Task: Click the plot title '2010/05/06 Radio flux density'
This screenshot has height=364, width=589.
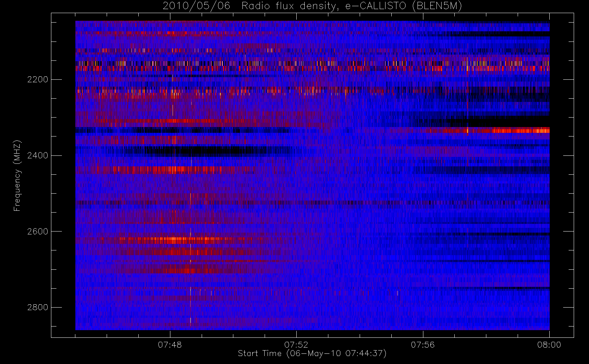Action: coord(312,6)
